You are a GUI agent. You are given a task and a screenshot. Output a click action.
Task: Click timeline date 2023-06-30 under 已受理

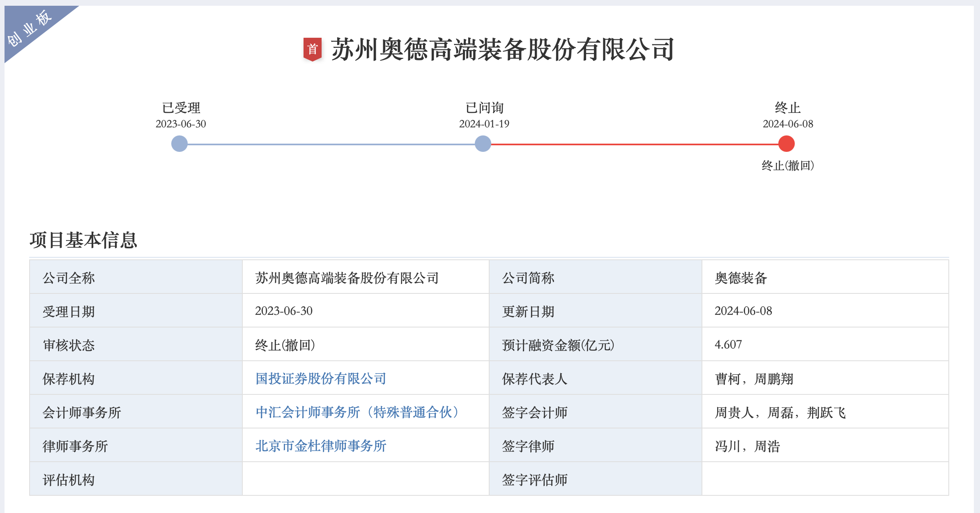point(181,124)
